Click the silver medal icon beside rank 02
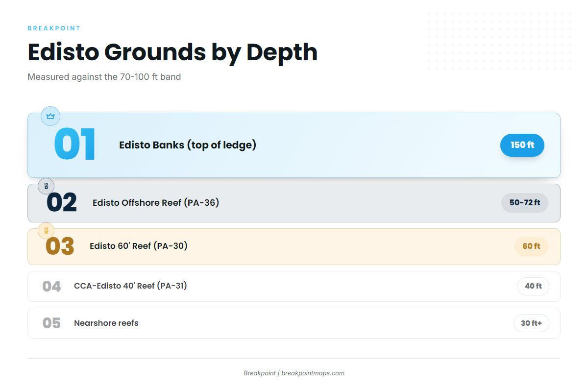Viewport: 588px width, 390px height. click(46, 186)
